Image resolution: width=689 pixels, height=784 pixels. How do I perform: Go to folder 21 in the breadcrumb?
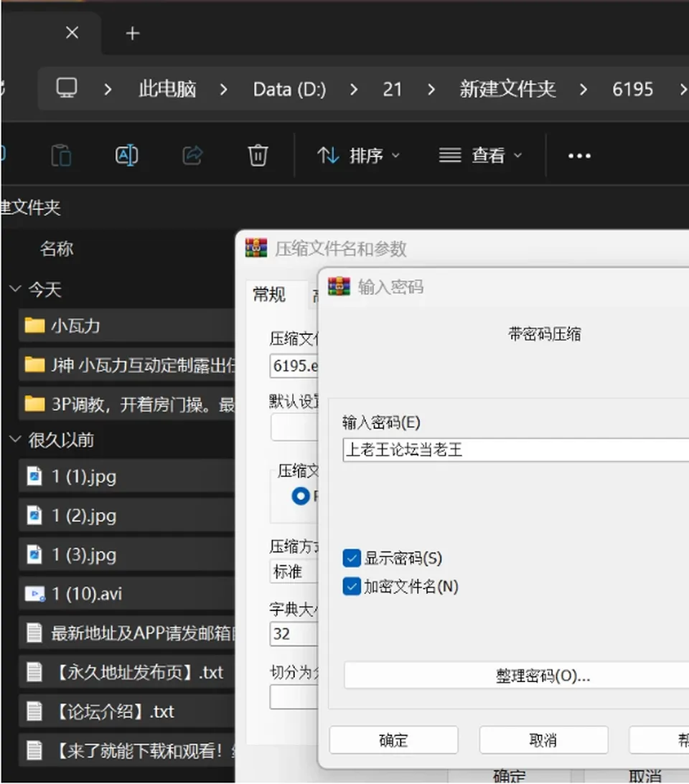coord(393,90)
